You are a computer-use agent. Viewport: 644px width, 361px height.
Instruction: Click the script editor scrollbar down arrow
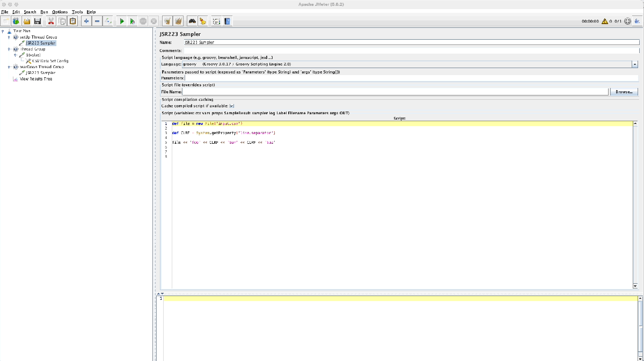pos(635,286)
